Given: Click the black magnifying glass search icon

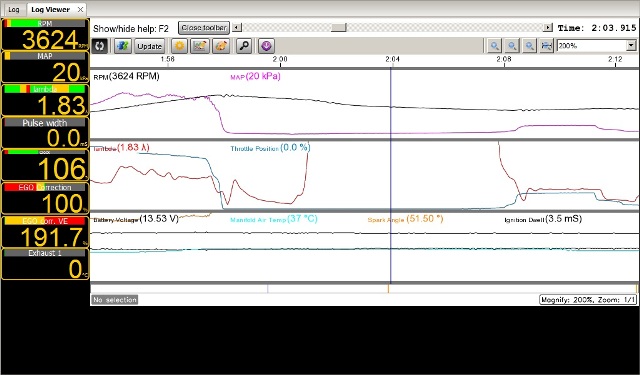Looking at the screenshot, I should [x=244, y=46].
